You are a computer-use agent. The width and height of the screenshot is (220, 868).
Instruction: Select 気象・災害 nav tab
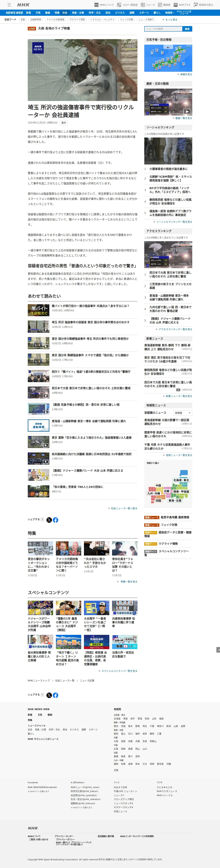coord(78,13)
